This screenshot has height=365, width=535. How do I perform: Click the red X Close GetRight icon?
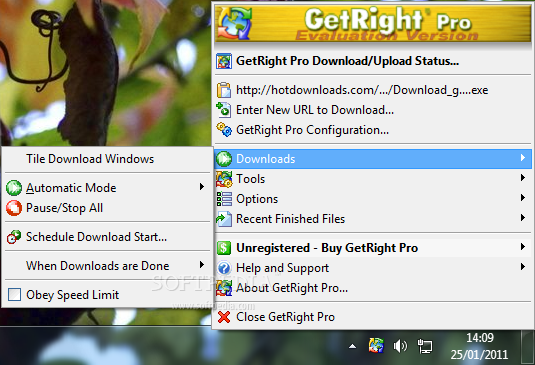(224, 317)
